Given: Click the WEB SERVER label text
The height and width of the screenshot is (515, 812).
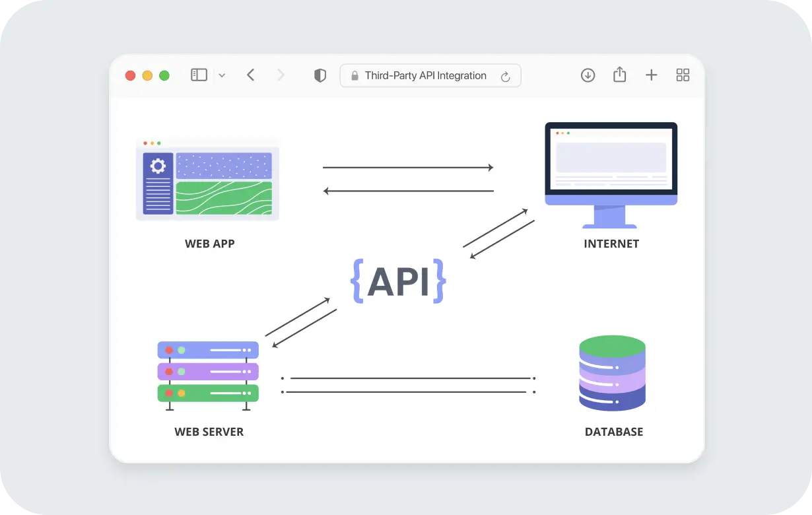Looking at the screenshot, I should pos(209,431).
